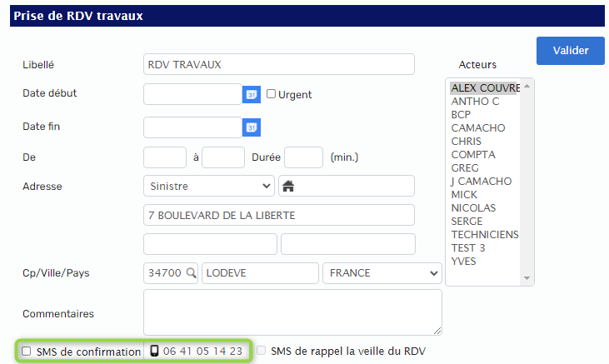Click the home icon in address row
Viewport: 609px width, 364px height.
[289, 186]
